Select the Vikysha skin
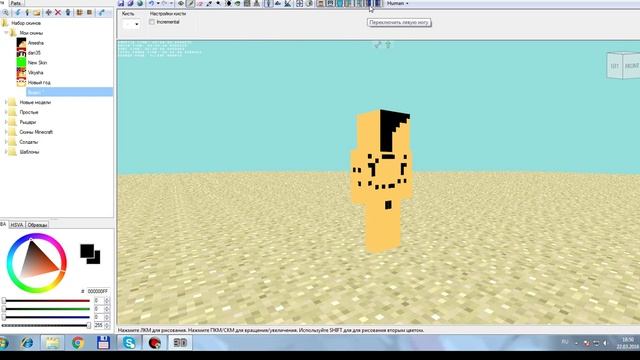Screen dimensions: 640x360 click(x=35, y=73)
